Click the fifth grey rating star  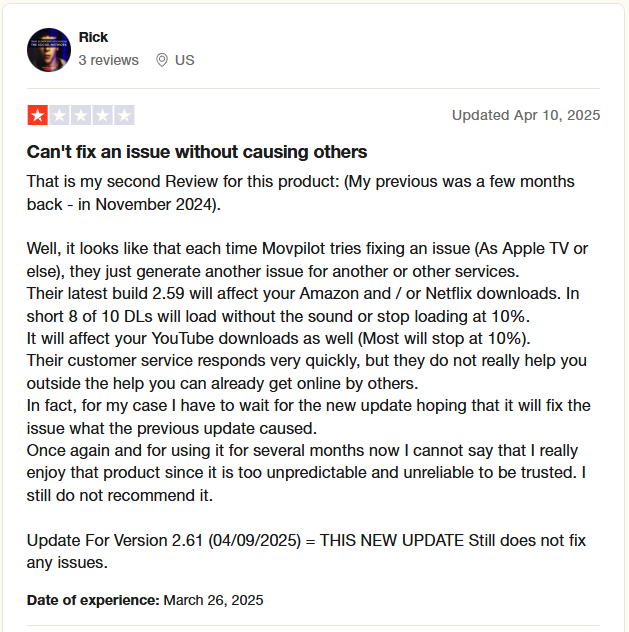coord(124,115)
